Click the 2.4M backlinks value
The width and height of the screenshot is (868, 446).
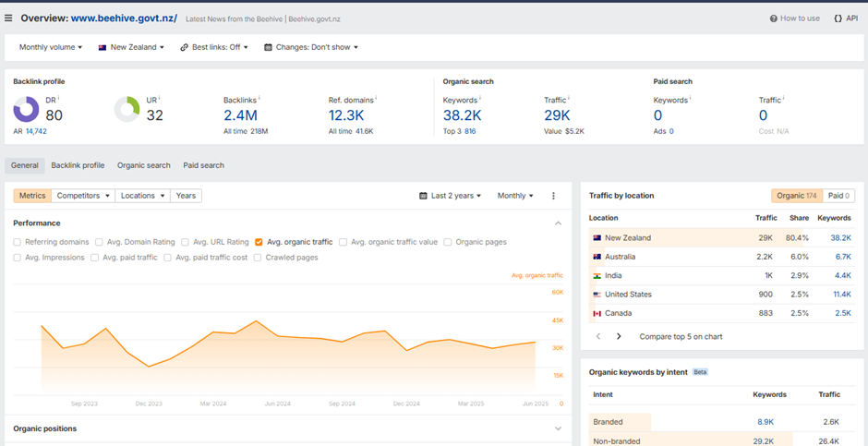coord(240,115)
